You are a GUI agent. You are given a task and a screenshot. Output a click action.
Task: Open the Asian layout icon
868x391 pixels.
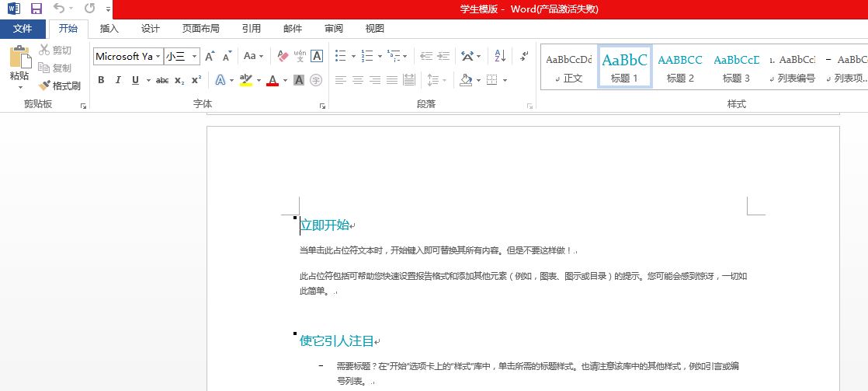(467, 56)
